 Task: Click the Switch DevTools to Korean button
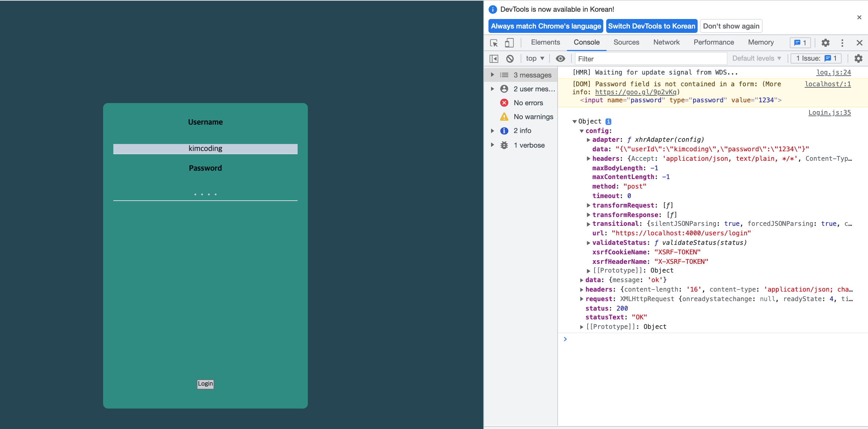point(651,26)
